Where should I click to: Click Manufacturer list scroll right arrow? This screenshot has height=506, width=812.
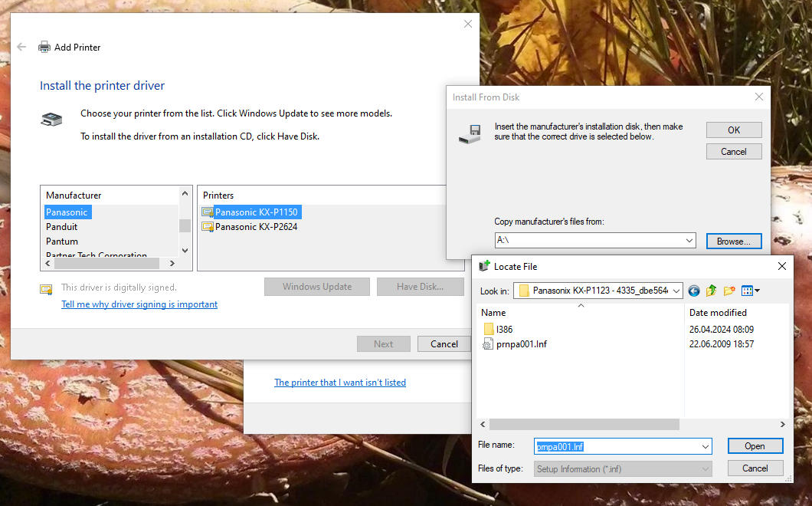coord(172,264)
